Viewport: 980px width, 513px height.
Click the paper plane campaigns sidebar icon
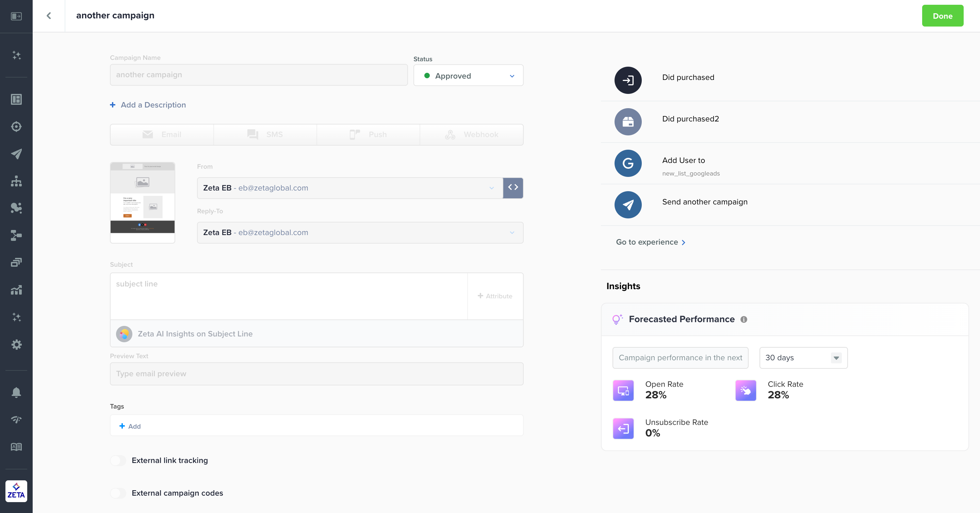click(x=16, y=154)
